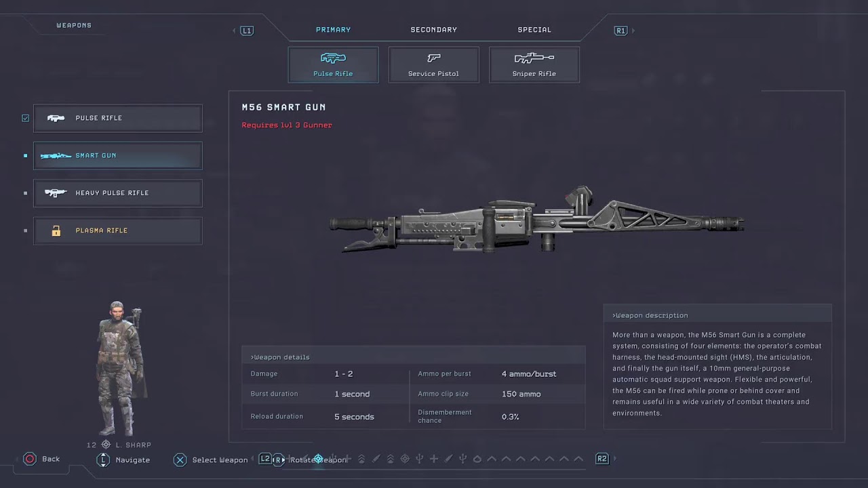
Task: Click the gun icon in HEAVY PULSE RIFLE row
Action: point(56,193)
